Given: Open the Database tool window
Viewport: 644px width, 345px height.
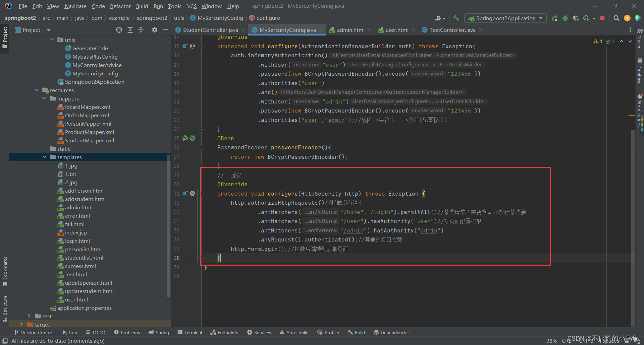Looking at the screenshot, I should click(x=640, y=71).
